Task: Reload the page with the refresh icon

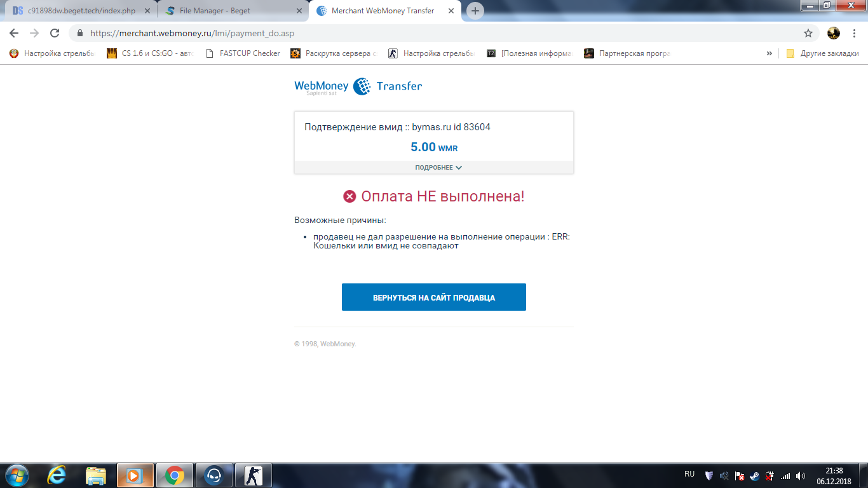Action: pyautogui.click(x=55, y=33)
